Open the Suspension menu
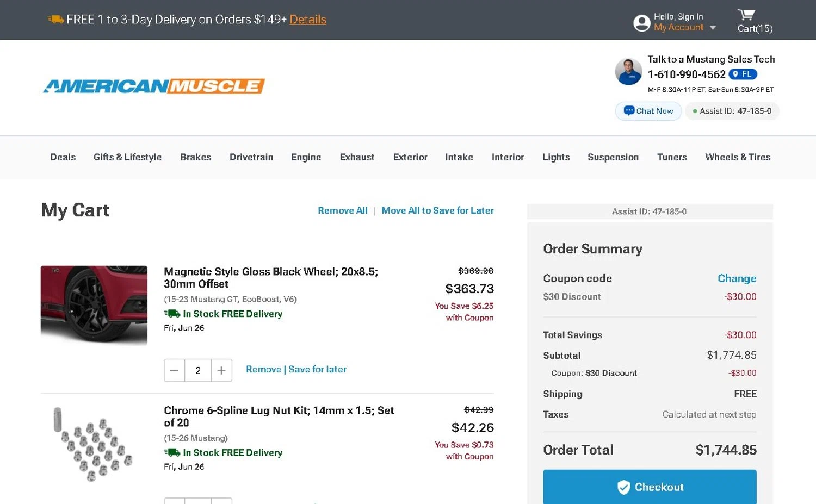The width and height of the screenshot is (816, 504). tap(613, 157)
